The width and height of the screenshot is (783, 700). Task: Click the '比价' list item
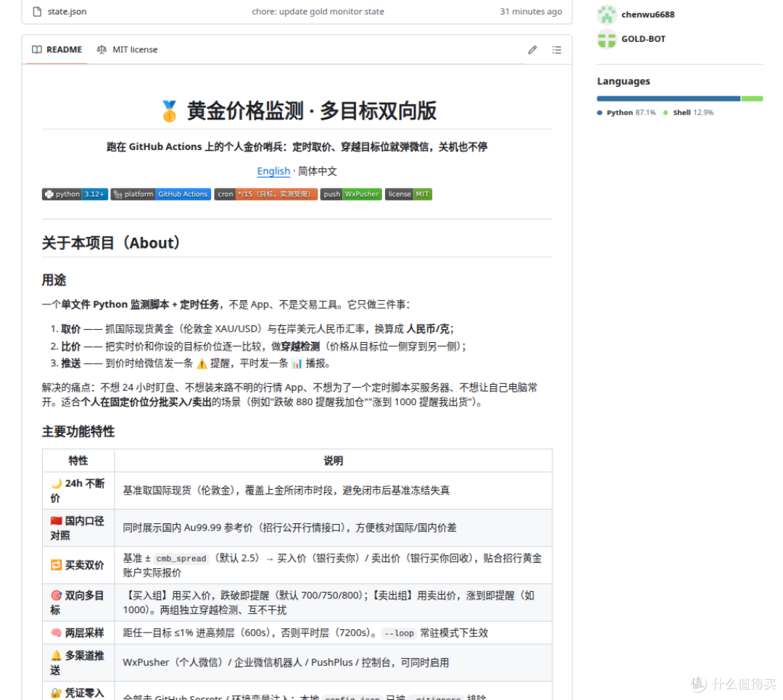click(264, 346)
